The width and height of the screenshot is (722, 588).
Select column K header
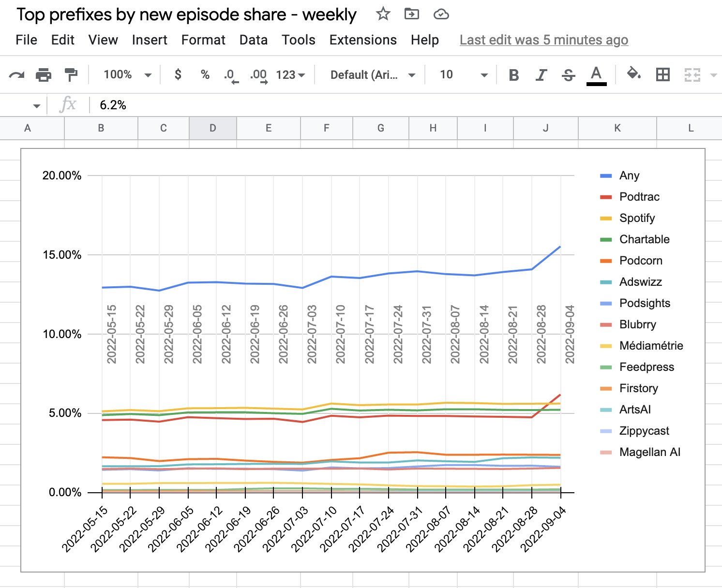click(x=617, y=128)
